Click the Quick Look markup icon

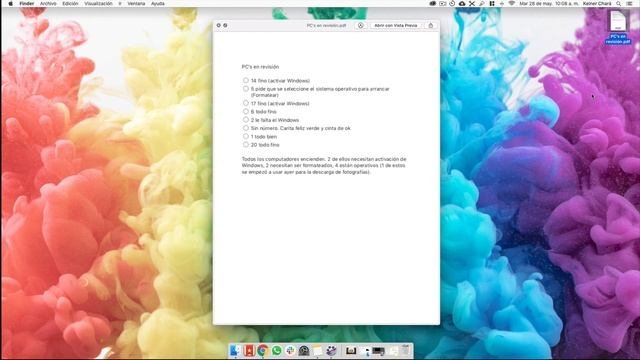point(360,25)
